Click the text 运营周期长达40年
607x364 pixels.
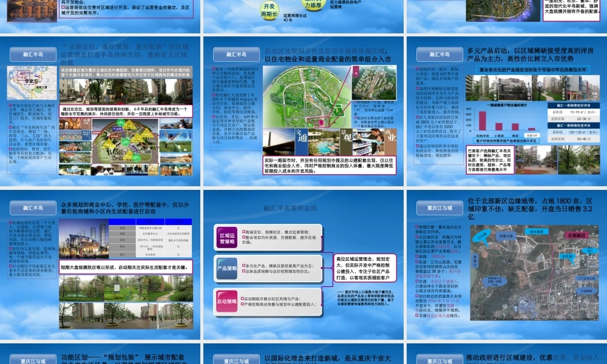[x=295, y=18]
